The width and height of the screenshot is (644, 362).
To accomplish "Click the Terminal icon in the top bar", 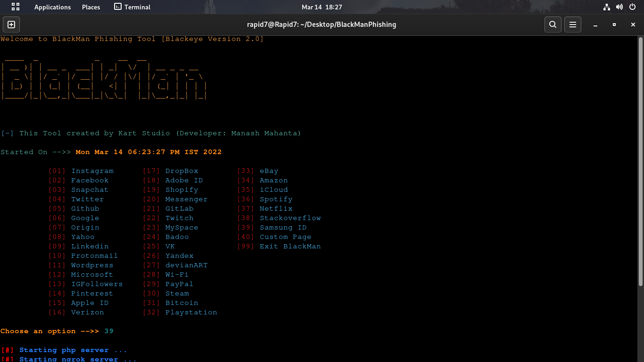I will tap(132, 7).
